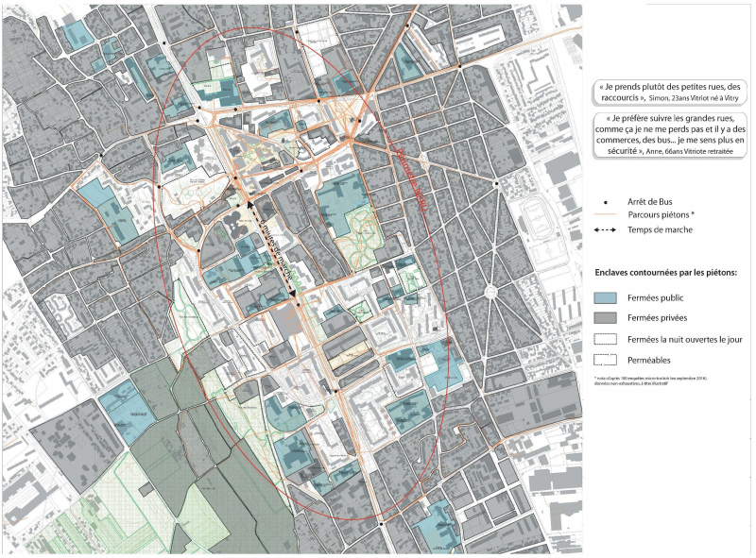The image size is (756, 558).
Task: Click the bus stop dot legend symbol
Action: pyautogui.click(x=605, y=202)
